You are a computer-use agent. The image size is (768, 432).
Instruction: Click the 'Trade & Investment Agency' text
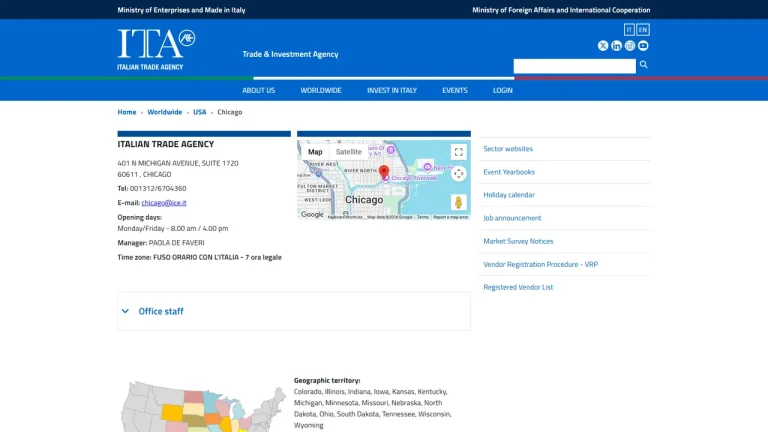point(290,54)
